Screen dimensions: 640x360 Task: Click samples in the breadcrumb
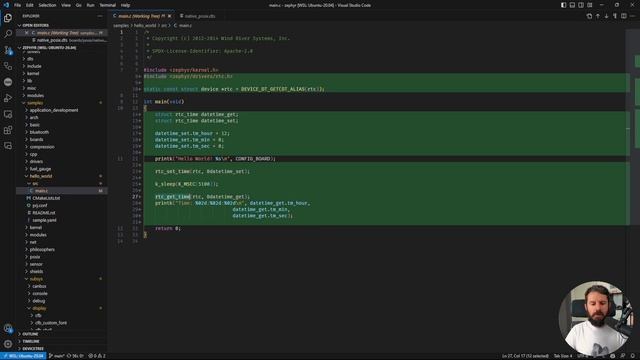tap(121, 25)
